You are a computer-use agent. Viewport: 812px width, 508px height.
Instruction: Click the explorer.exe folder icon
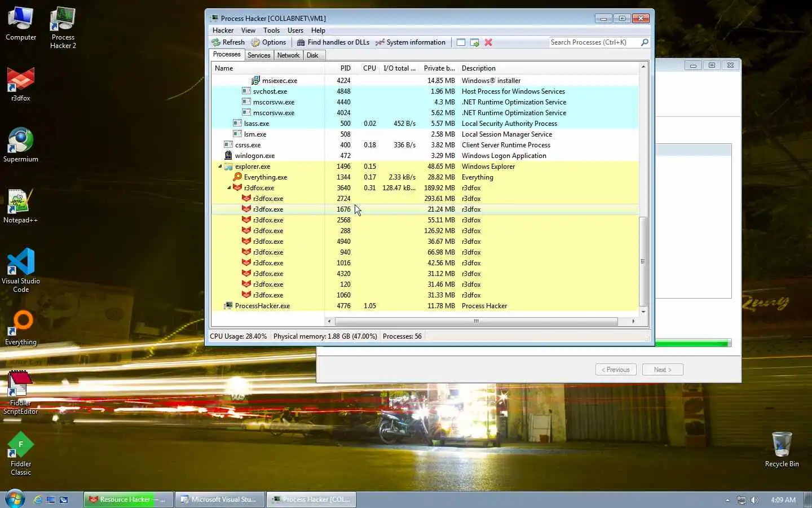point(228,167)
